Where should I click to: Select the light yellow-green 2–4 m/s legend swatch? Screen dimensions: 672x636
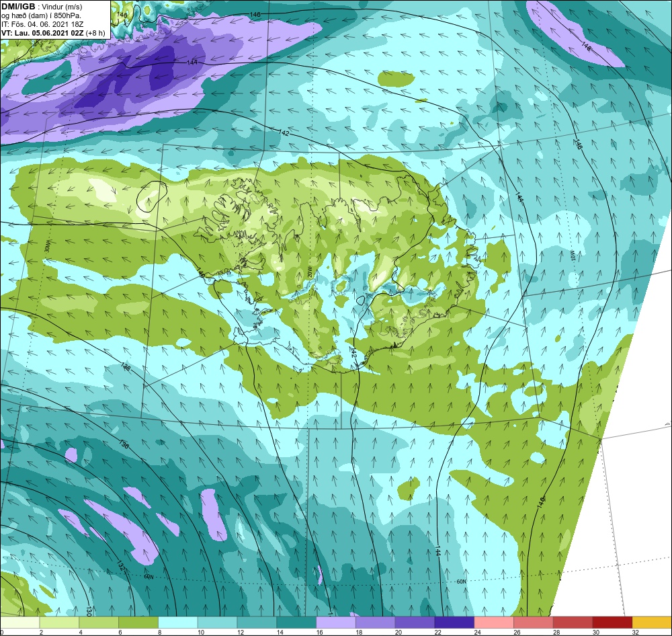[59, 623]
